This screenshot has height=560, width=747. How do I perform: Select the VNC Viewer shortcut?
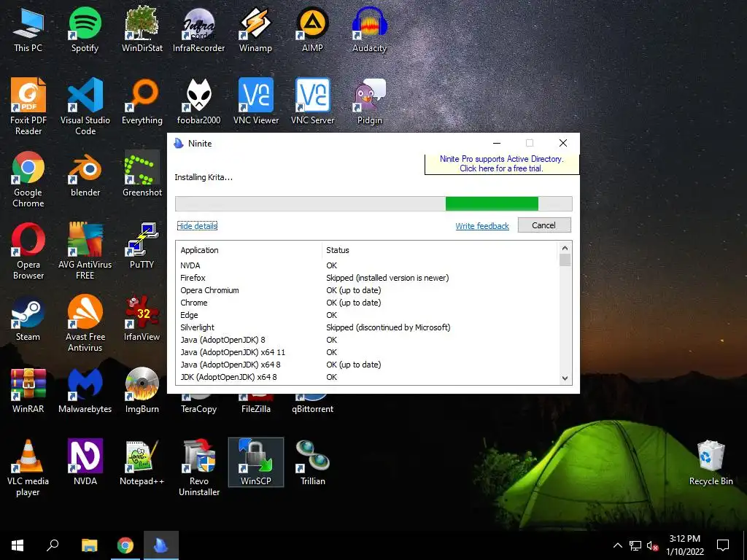(256, 102)
